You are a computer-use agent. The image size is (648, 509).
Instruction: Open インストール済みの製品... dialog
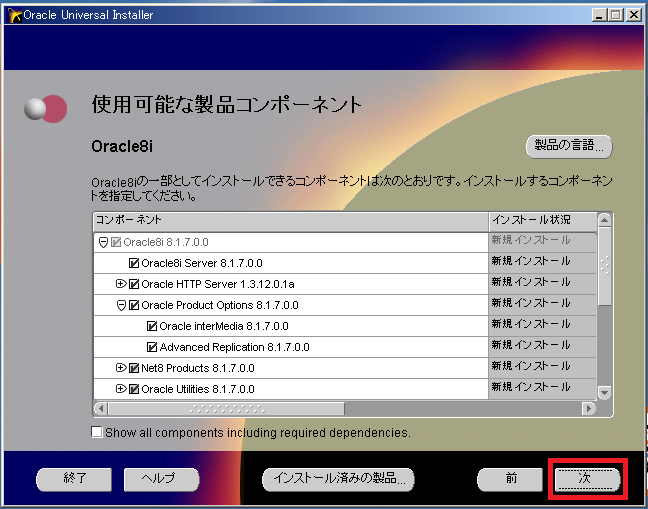338,480
